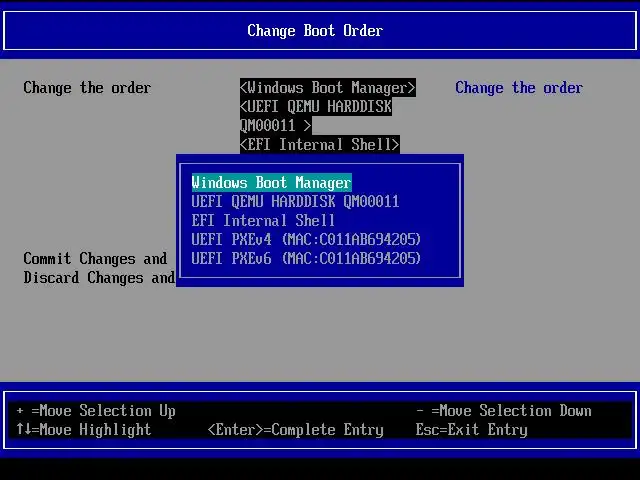Select UEFI PXEv6 boot entry
Image resolution: width=640 pixels, height=480 pixels.
[x=306, y=258]
